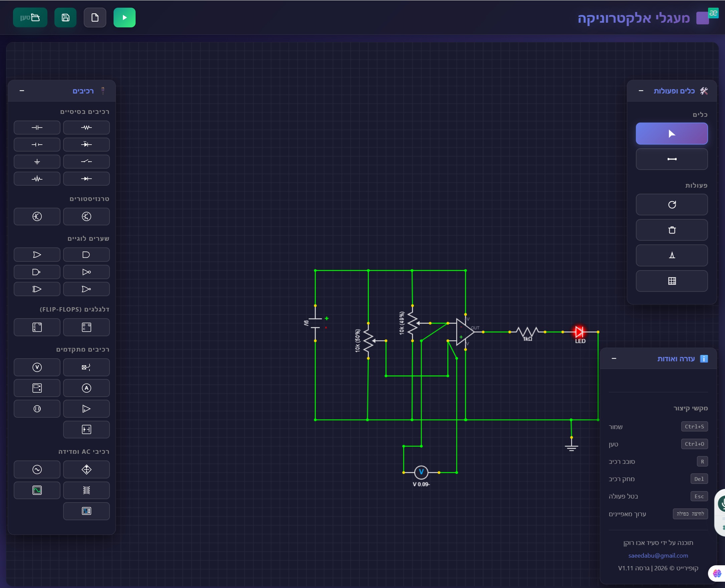Add an op-amp triangle component

coord(86,408)
